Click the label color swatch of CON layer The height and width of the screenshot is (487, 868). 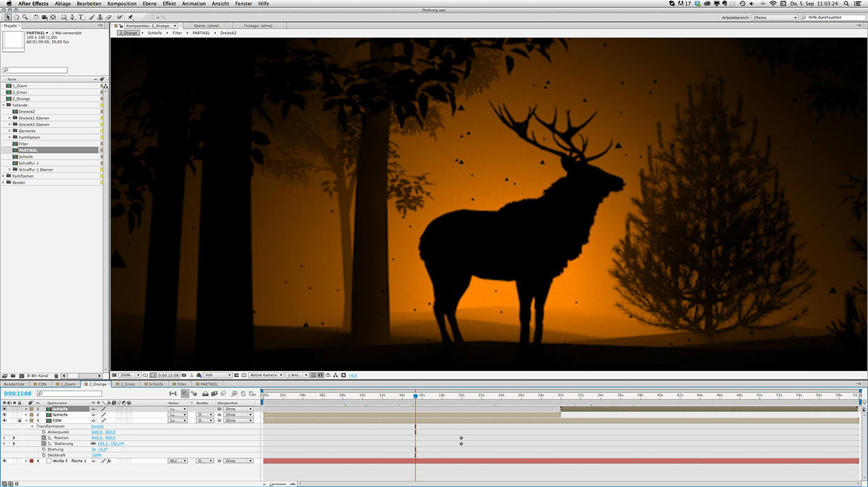pos(32,421)
